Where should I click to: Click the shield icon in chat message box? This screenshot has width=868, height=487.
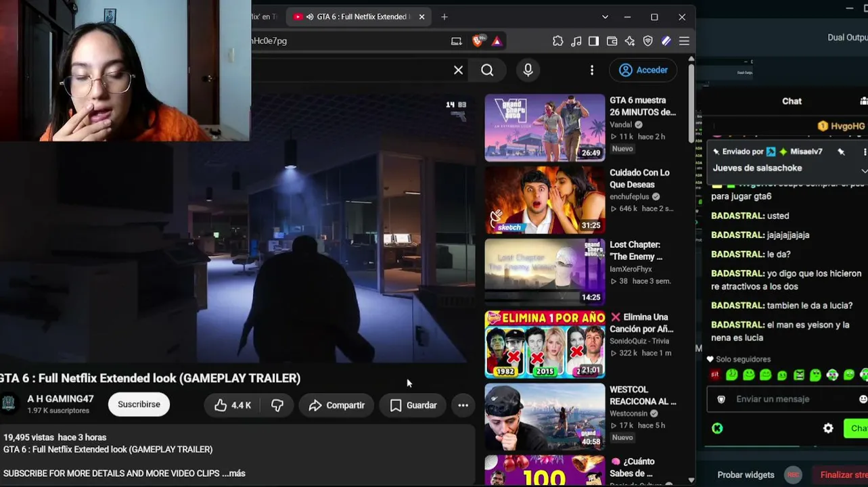coord(721,399)
